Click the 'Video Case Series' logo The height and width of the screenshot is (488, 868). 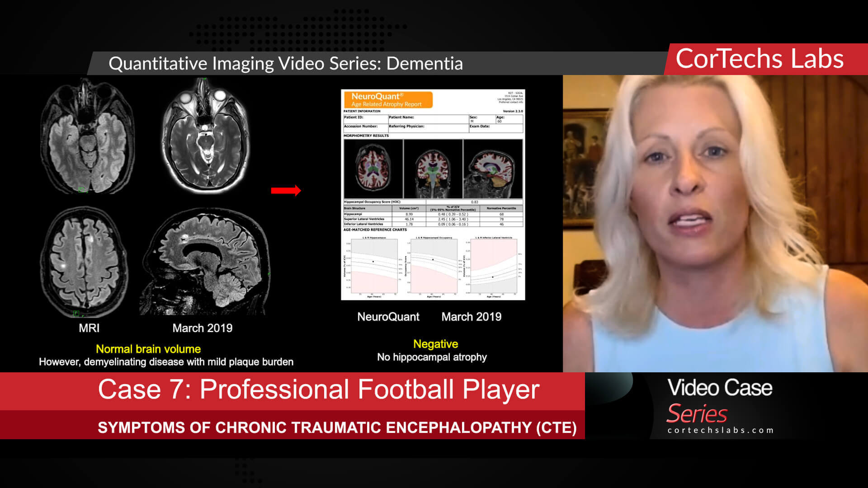pos(720,400)
